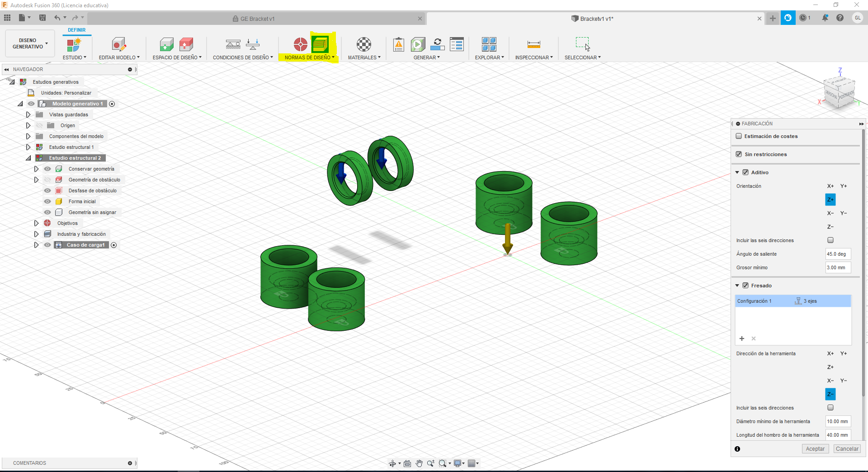
Task: Click the DEFINIR ribbon tab
Action: click(77, 30)
